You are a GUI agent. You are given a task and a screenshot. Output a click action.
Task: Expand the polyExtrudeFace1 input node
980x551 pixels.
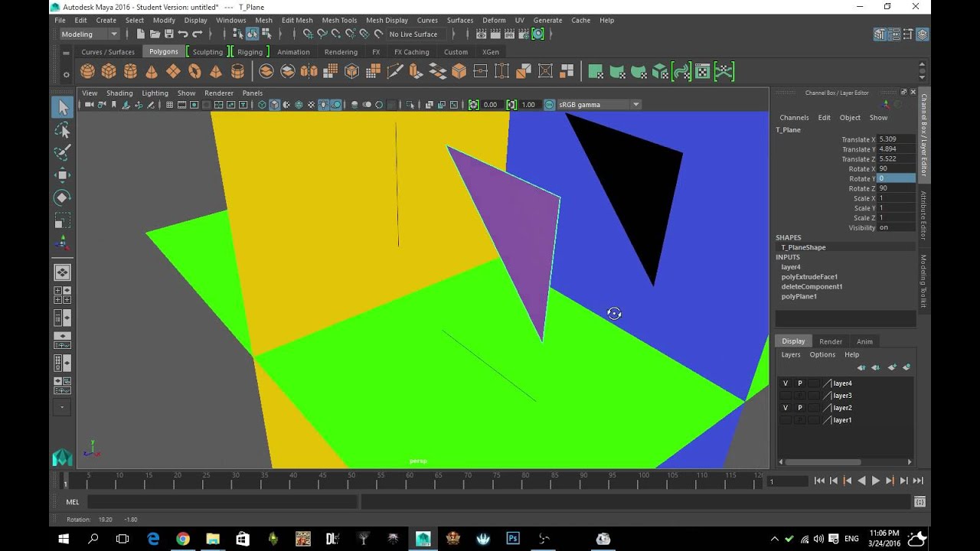coord(809,277)
